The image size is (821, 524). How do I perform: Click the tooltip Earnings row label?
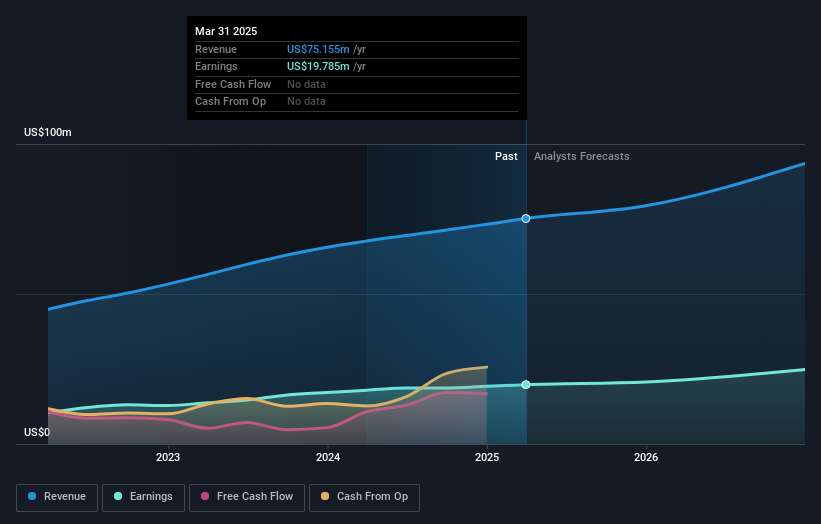point(216,66)
